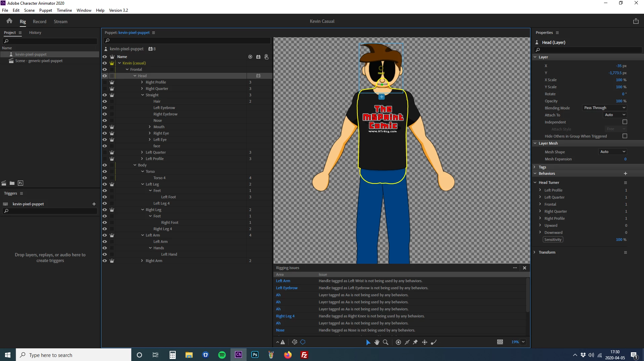This screenshot has width=644, height=361.
Task: Toggle crown on Right Arm layer
Action: click(112, 261)
